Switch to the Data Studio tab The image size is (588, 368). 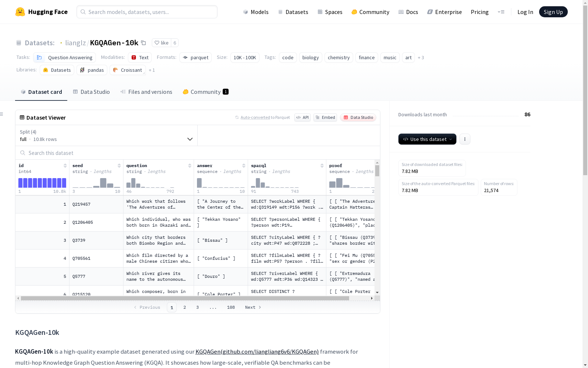[91, 92]
